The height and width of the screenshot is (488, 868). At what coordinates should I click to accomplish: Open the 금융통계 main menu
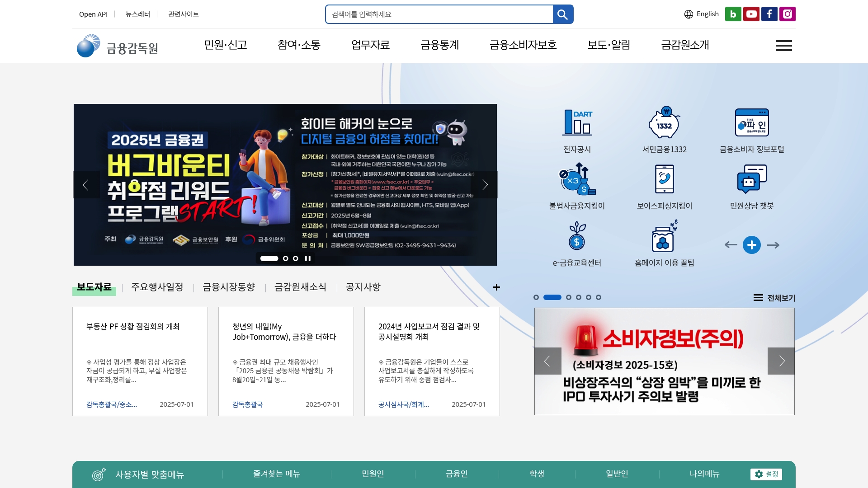439,45
